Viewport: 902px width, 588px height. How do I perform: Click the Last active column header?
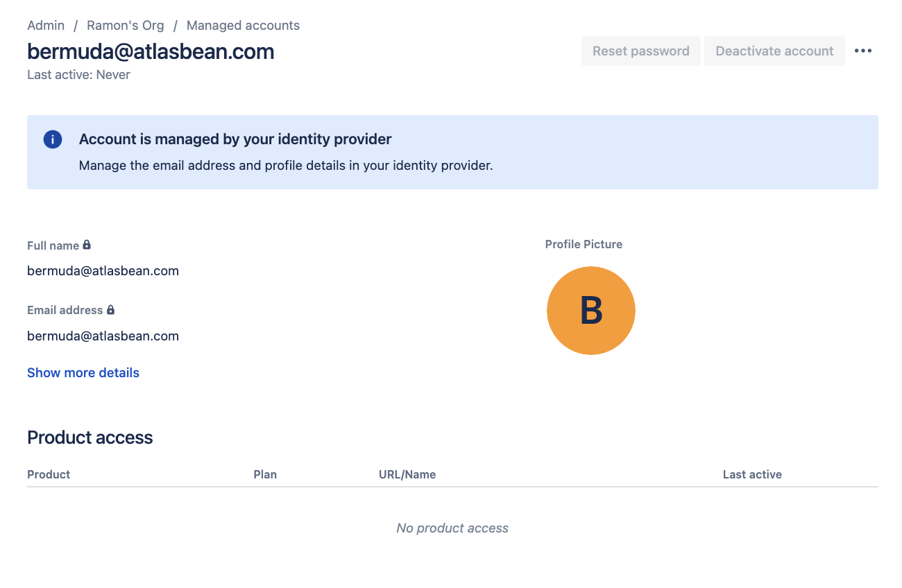752,475
